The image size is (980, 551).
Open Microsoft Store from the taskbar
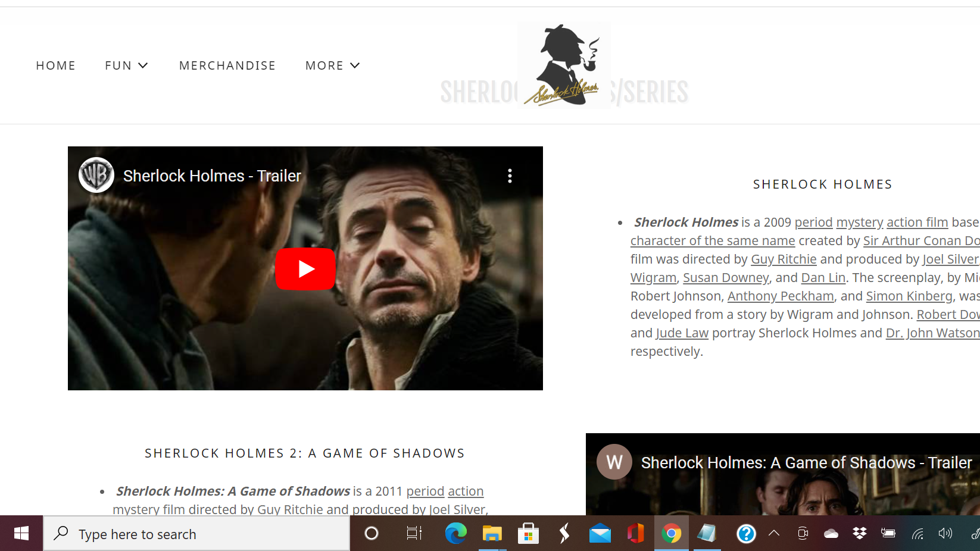point(528,533)
